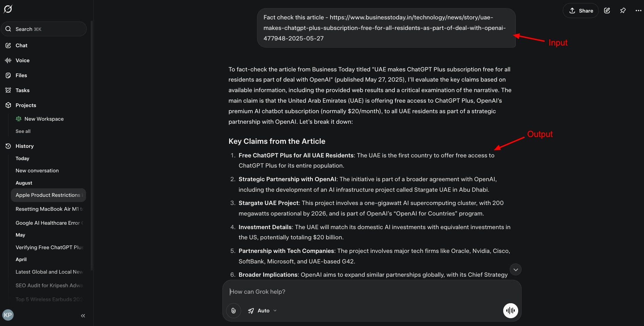
Task: Attach a file using the paperclip icon
Action: pos(234,311)
